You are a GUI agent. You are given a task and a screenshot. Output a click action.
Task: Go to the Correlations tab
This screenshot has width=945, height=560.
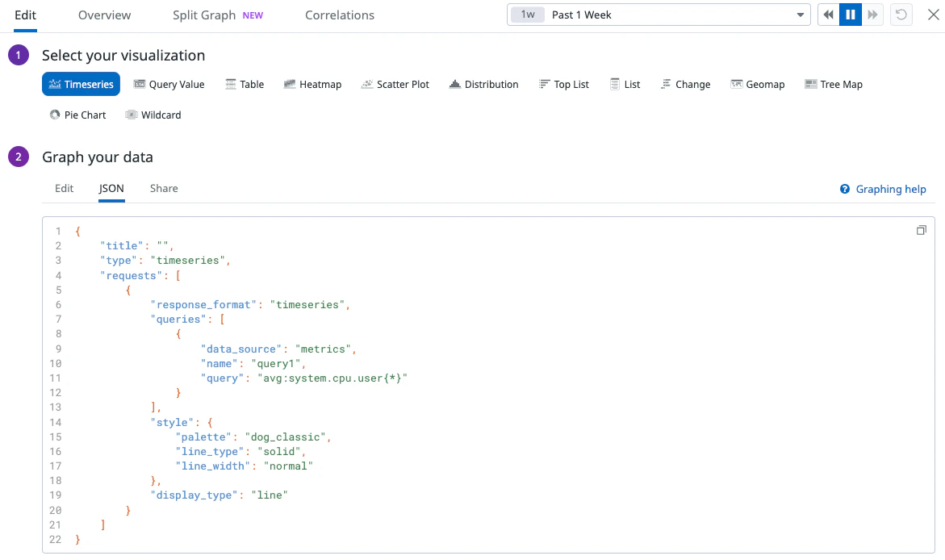pyautogui.click(x=339, y=15)
